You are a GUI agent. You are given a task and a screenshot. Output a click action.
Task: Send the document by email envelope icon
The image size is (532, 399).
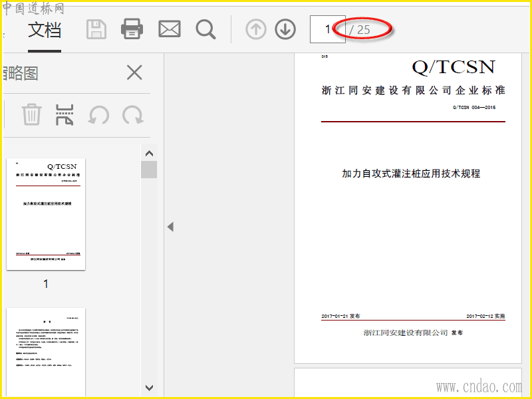(170, 29)
